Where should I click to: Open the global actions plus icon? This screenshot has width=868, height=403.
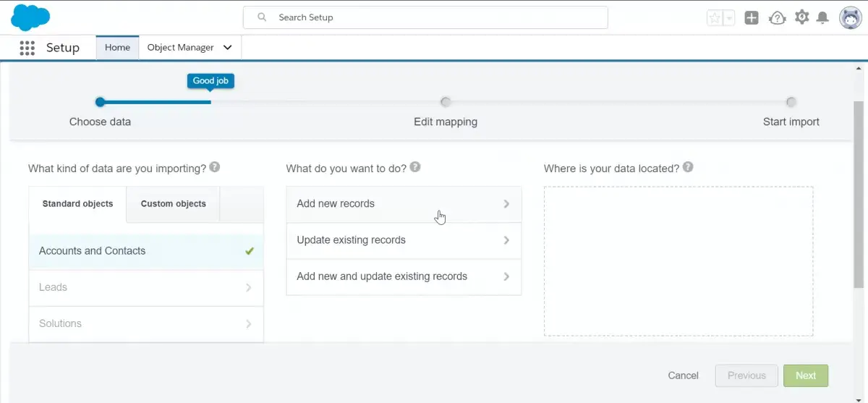pos(752,18)
